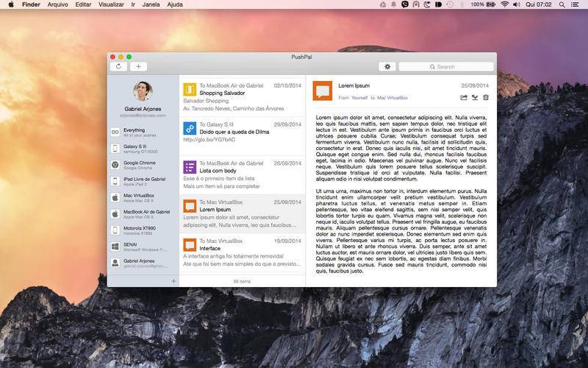
Task: Click blue link icon of Doido quer push
Action: (x=190, y=128)
